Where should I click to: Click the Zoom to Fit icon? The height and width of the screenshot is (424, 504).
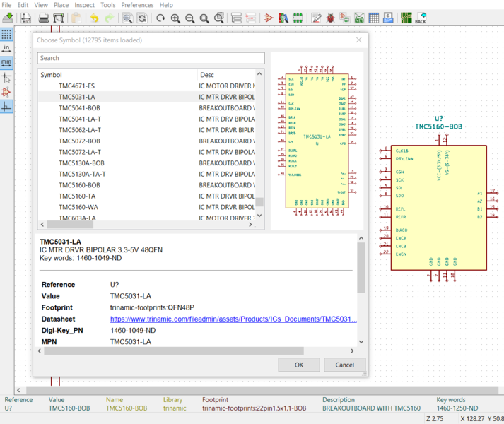click(x=204, y=18)
